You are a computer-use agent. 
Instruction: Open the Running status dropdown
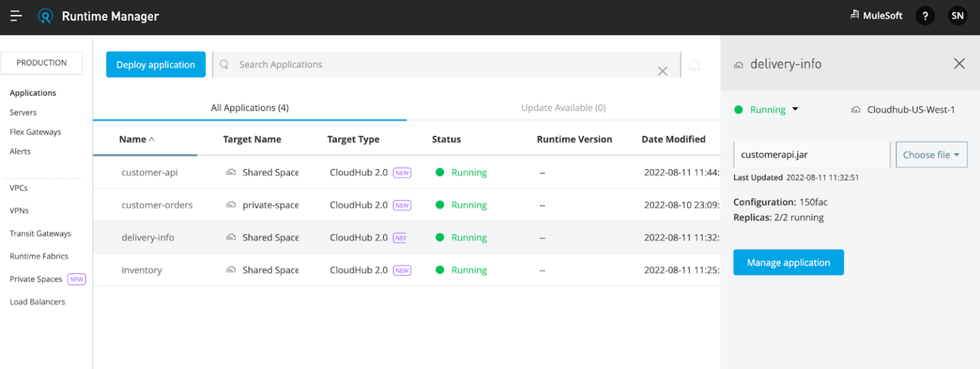[794, 109]
